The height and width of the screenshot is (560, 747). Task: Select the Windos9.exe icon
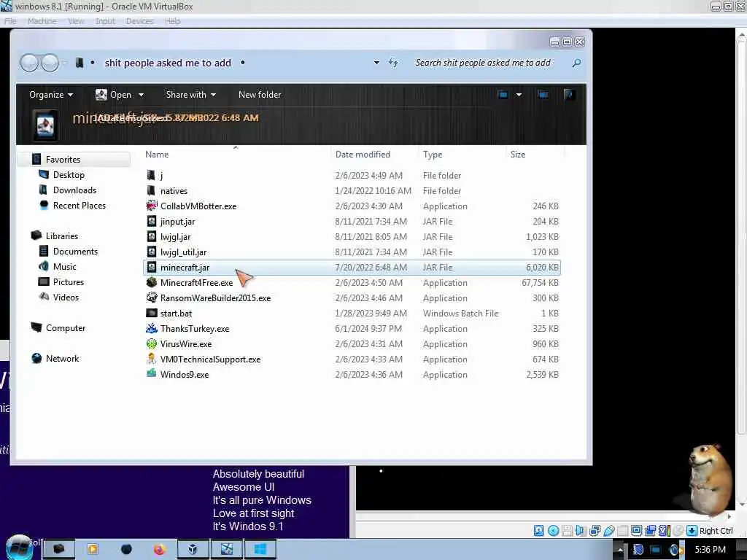coord(152,374)
